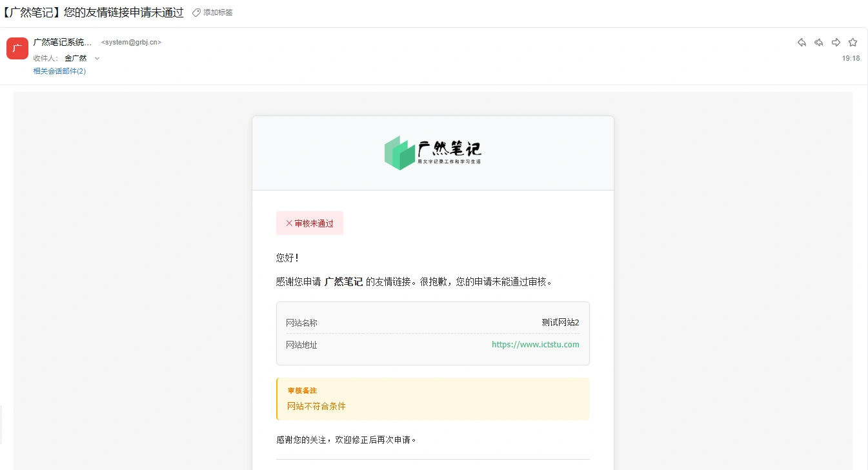This screenshot has height=470, width=868.
Task: Click the 审核备注 note box
Action: pyautogui.click(x=432, y=398)
